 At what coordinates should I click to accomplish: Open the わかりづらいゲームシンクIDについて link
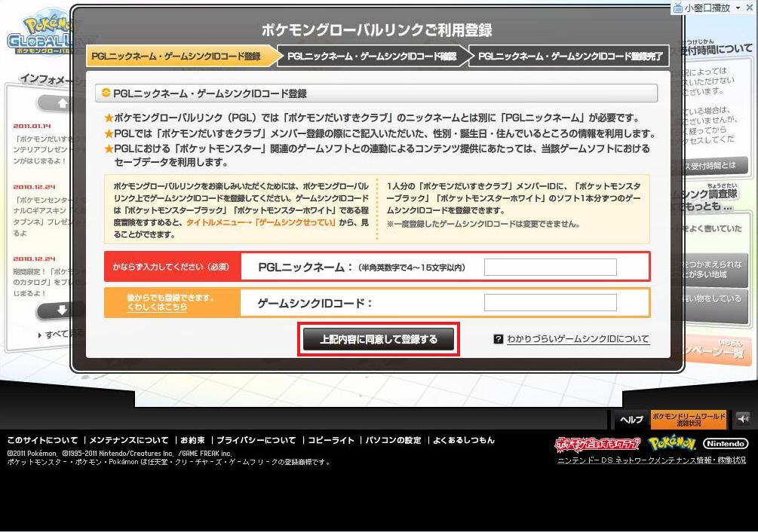578,339
